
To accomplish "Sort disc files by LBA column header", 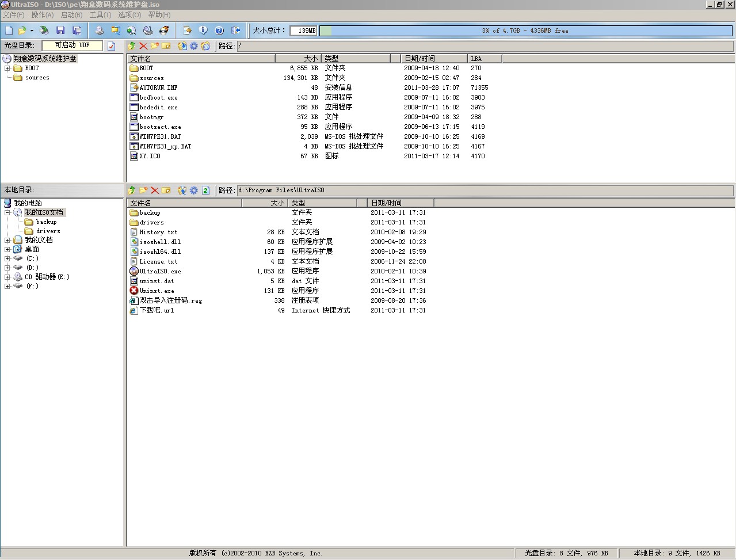I will pos(483,59).
